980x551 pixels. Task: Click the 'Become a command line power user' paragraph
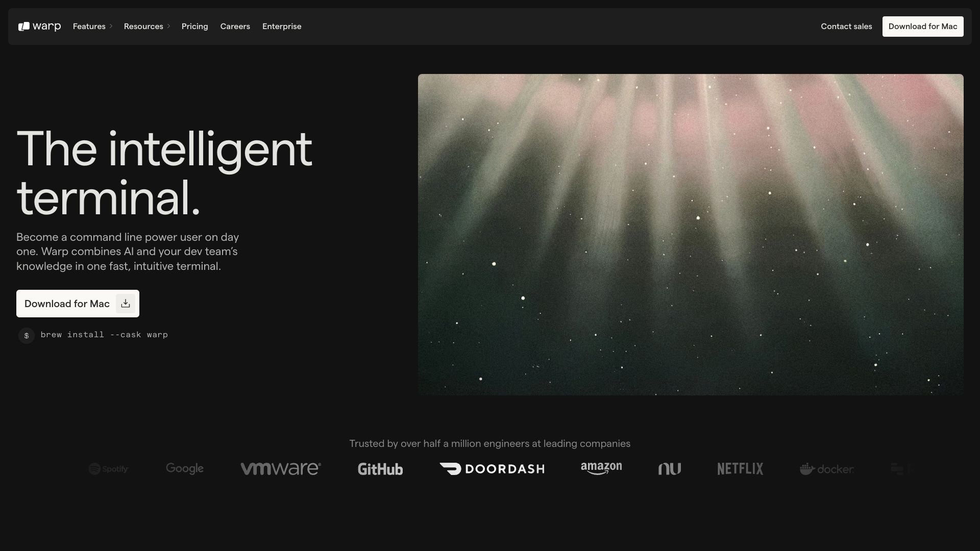(x=128, y=252)
